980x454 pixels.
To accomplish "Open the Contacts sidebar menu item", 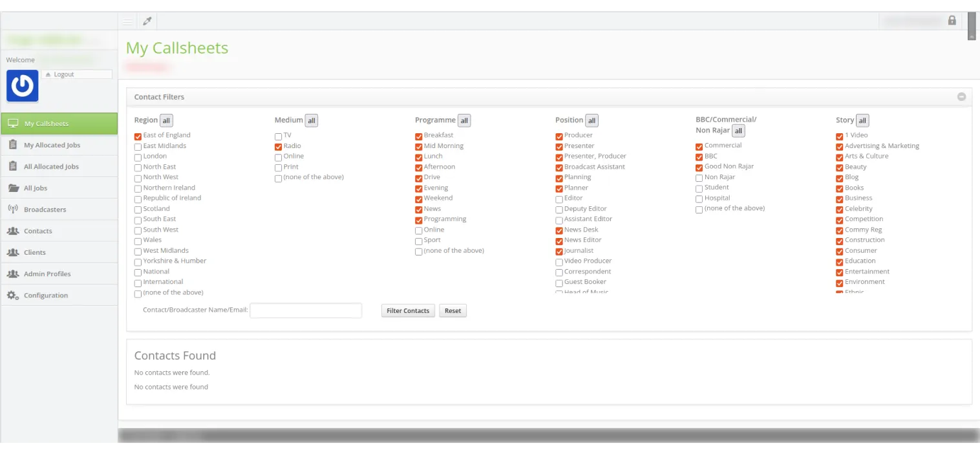I will click(37, 231).
